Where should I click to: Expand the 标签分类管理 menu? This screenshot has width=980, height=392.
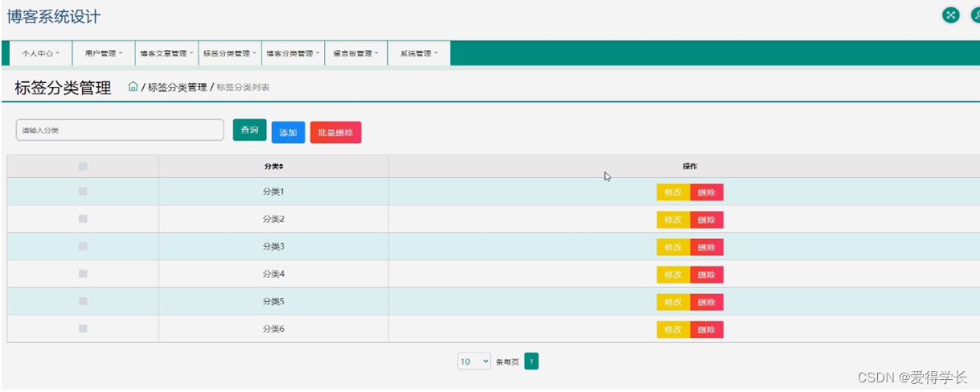coord(230,53)
